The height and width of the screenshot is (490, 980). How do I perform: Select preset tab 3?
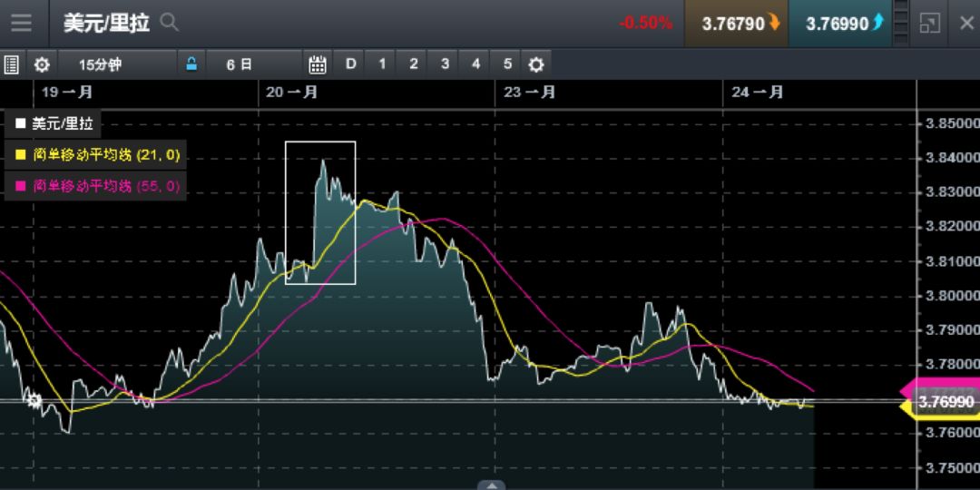point(445,64)
